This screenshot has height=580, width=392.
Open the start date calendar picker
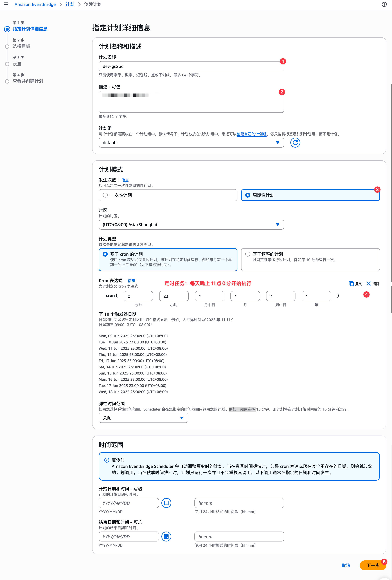tap(166, 503)
